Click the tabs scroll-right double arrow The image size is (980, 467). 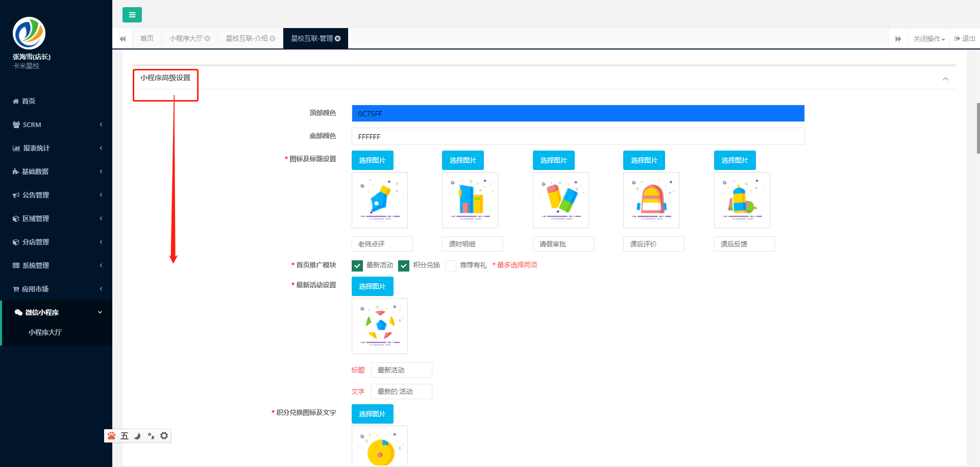pyautogui.click(x=898, y=39)
